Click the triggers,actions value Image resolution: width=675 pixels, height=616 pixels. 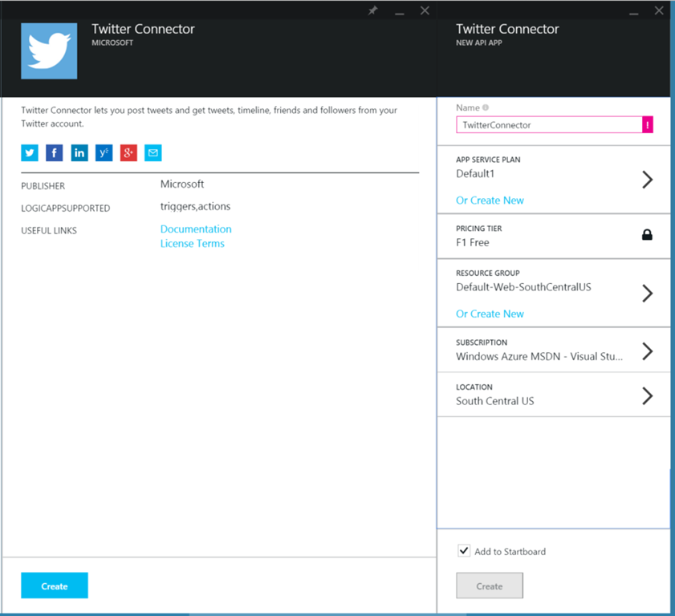[x=196, y=206]
